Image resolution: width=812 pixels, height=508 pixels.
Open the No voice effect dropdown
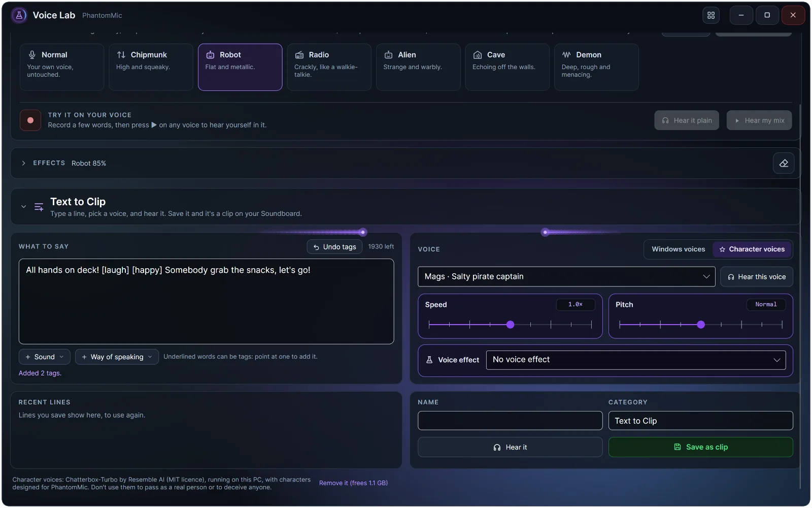pos(636,360)
